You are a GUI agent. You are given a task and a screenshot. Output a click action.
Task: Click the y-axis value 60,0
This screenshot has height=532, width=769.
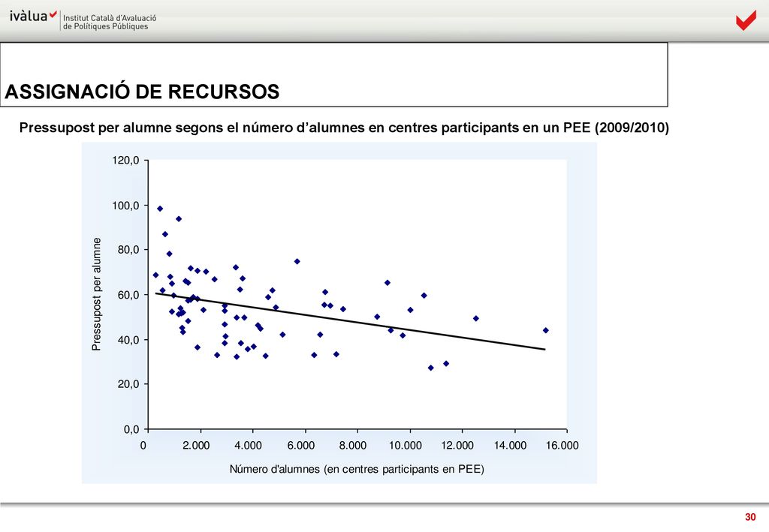coord(128,295)
